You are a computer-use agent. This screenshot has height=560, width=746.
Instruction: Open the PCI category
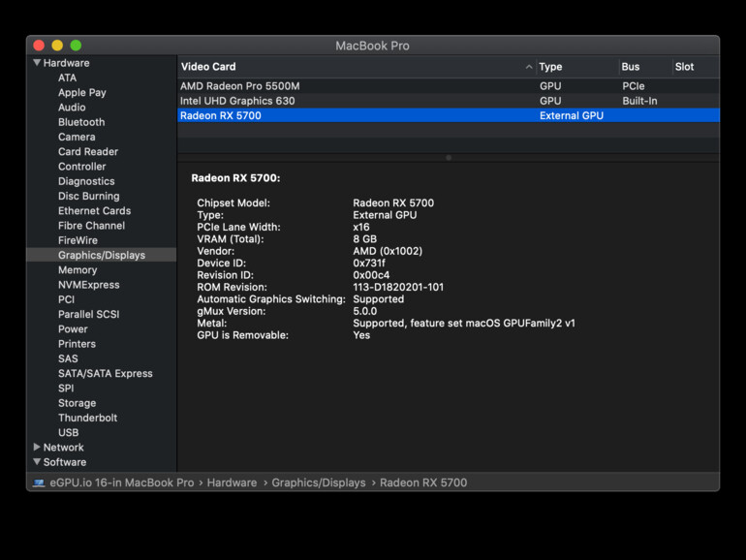(66, 299)
